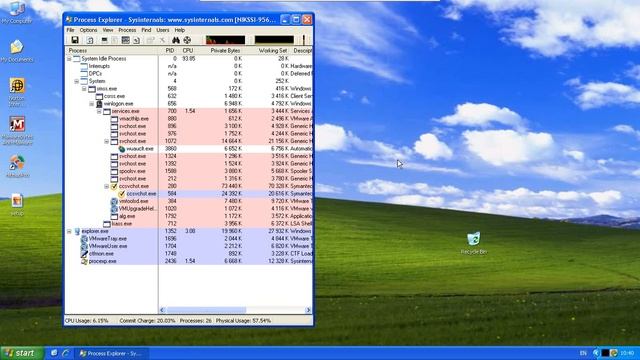
Task: Select the vmtoolsd.exe process row
Action: [189, 201]
